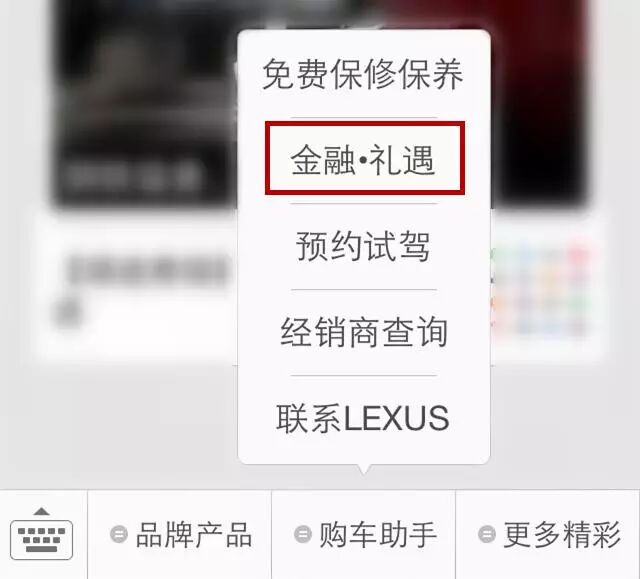Tap the list icon beside 品牌产品
Screen dimensions: 640x579
(x=119, y=534)
